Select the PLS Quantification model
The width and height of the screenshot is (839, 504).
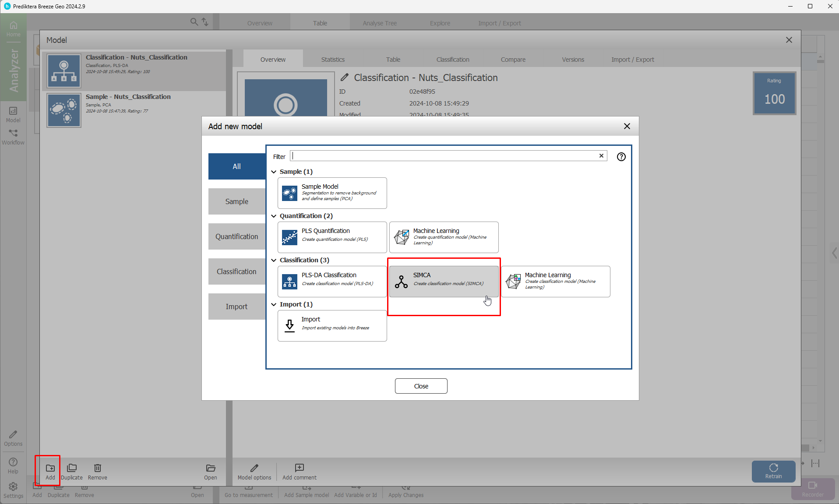332,237
